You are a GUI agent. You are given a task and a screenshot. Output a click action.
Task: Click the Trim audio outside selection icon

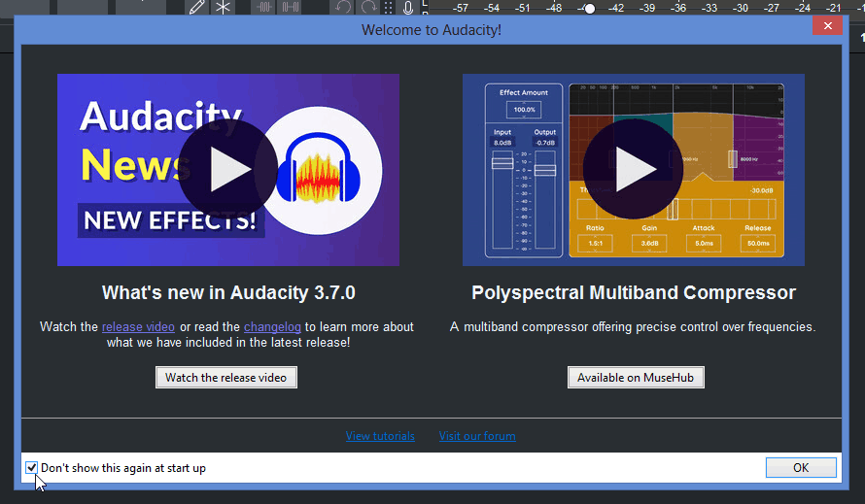[264, 7]
